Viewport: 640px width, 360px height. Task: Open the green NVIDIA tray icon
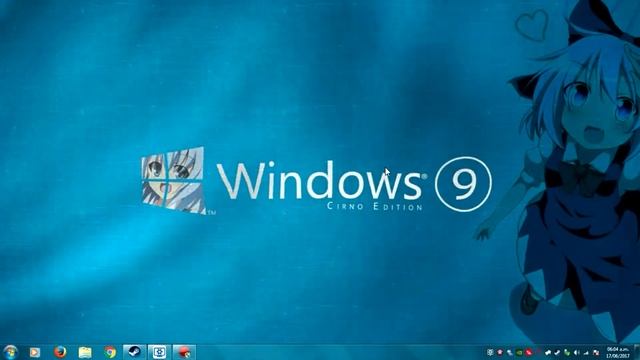click(519, 353)
